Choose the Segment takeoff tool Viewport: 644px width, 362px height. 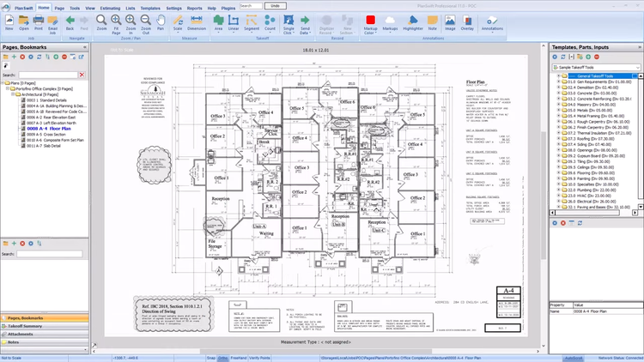[252, 21]
